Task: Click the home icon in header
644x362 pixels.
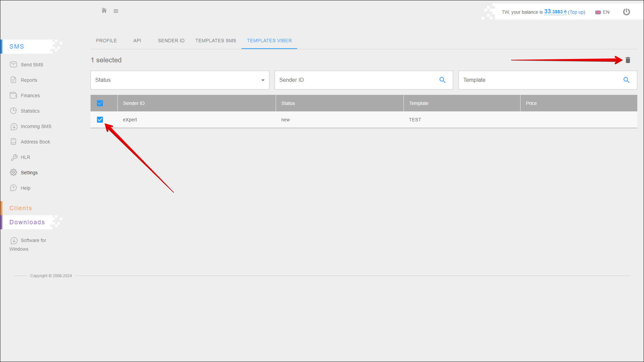Action: [104, 11]
